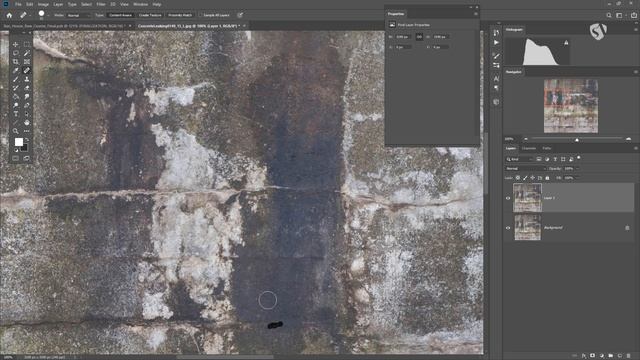Click the Navigator zoom slider handle

[577, 140]
